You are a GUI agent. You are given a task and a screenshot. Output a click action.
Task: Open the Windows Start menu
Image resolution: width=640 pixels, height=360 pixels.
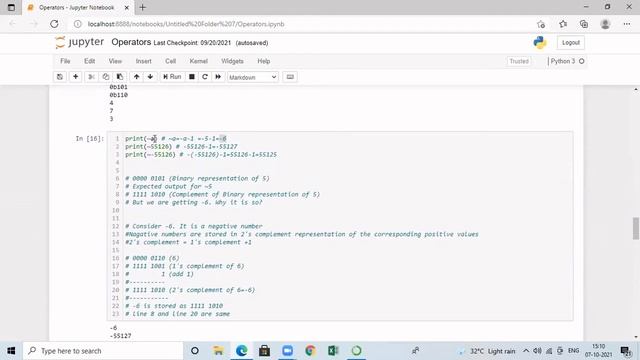[x=11, y=351]
